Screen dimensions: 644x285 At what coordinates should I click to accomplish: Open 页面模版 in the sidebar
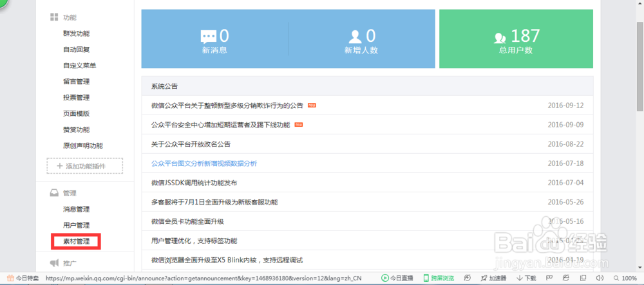pyautogui.click(x=77, y=114)
